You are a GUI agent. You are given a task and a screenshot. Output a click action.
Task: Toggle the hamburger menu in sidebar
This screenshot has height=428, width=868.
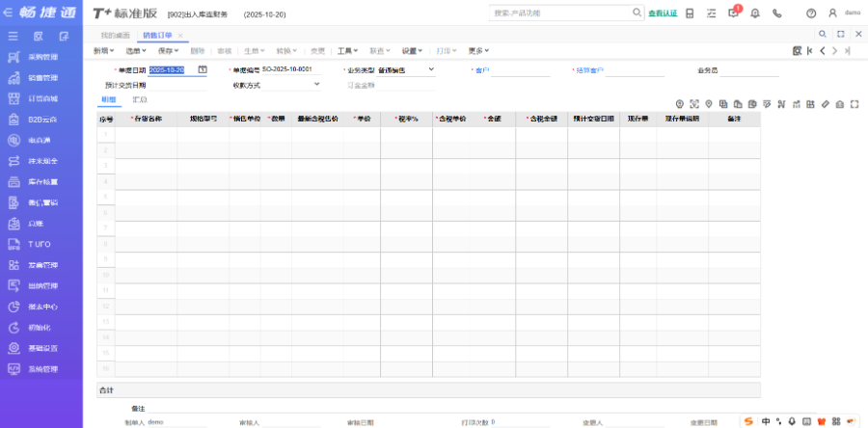pos(14,36)
